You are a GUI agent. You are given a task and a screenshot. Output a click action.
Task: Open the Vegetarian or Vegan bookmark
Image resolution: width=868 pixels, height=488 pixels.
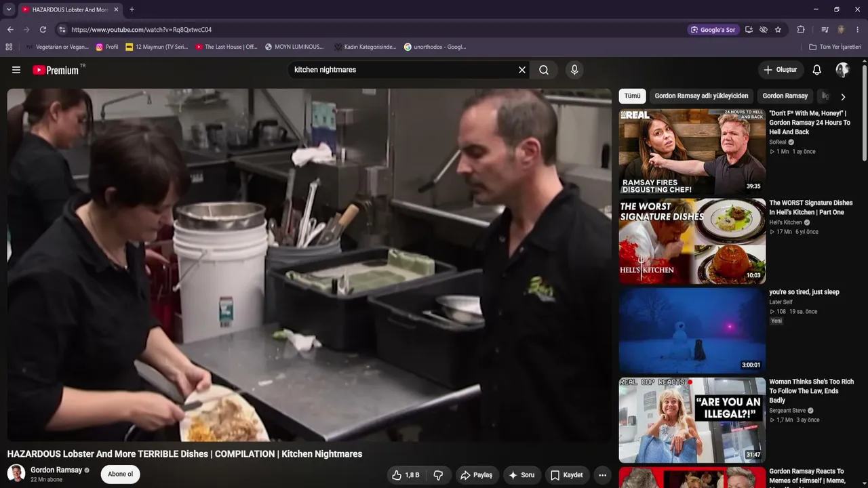tap(57, 47)
